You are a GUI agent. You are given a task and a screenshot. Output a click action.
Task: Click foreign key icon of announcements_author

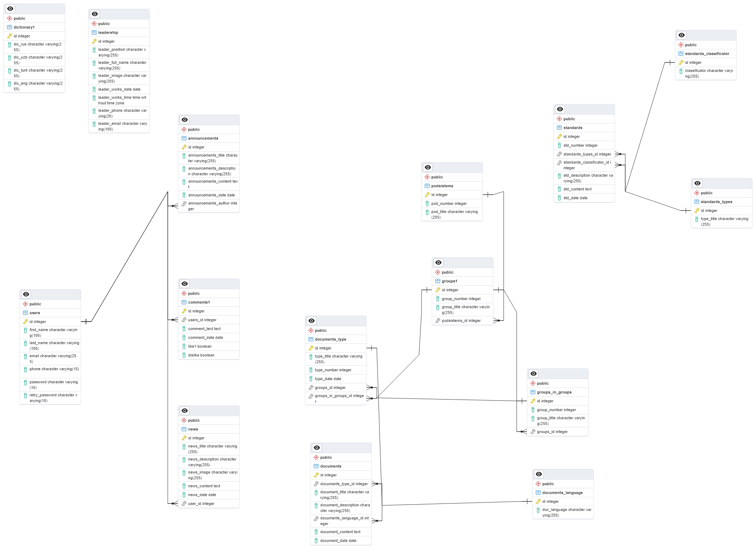[184, 204]
